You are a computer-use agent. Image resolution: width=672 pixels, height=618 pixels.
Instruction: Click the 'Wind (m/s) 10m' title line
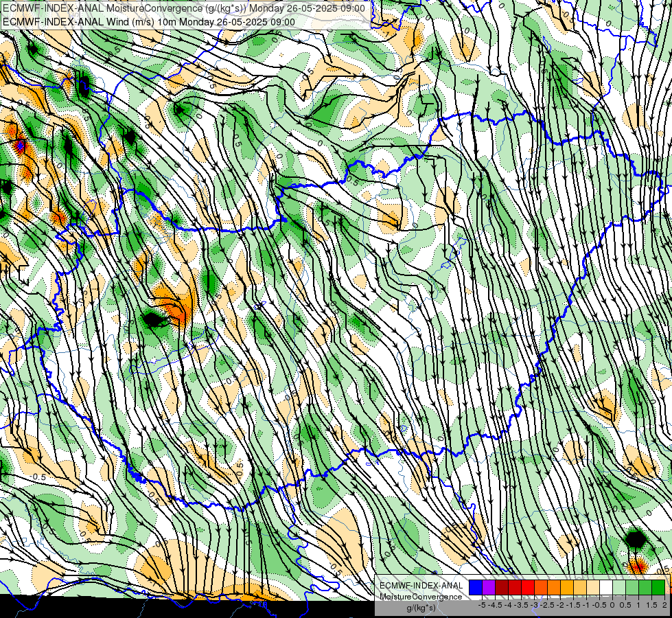(149, 22)
